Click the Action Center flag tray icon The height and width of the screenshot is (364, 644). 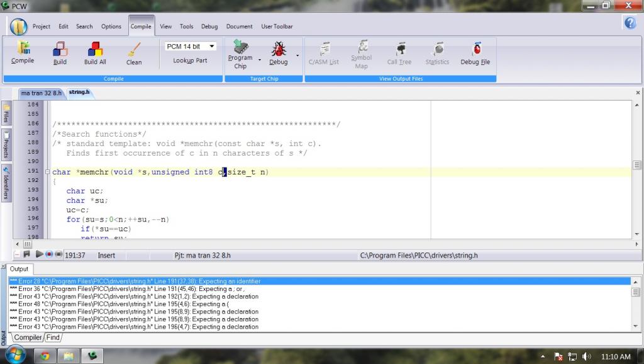558,356
